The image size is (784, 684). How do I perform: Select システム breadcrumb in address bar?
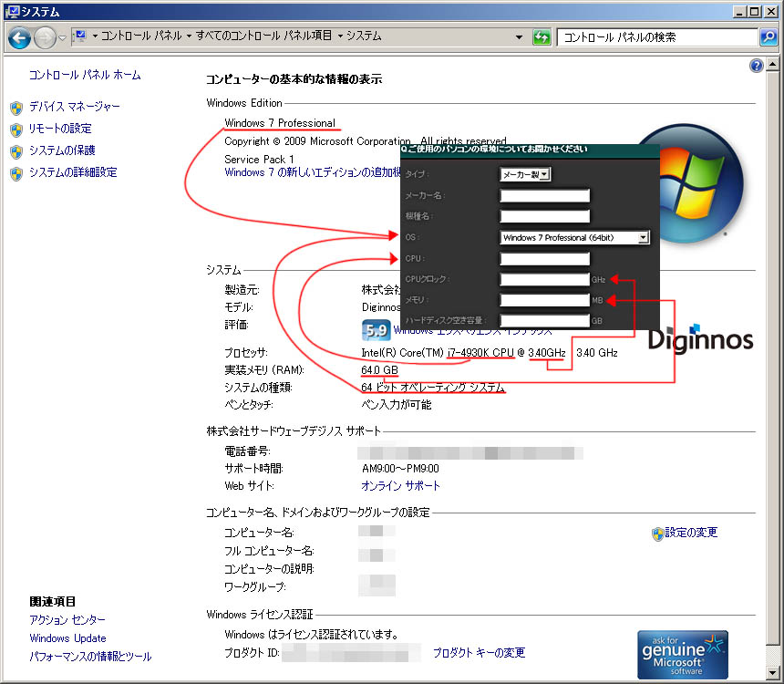point(364,36)
